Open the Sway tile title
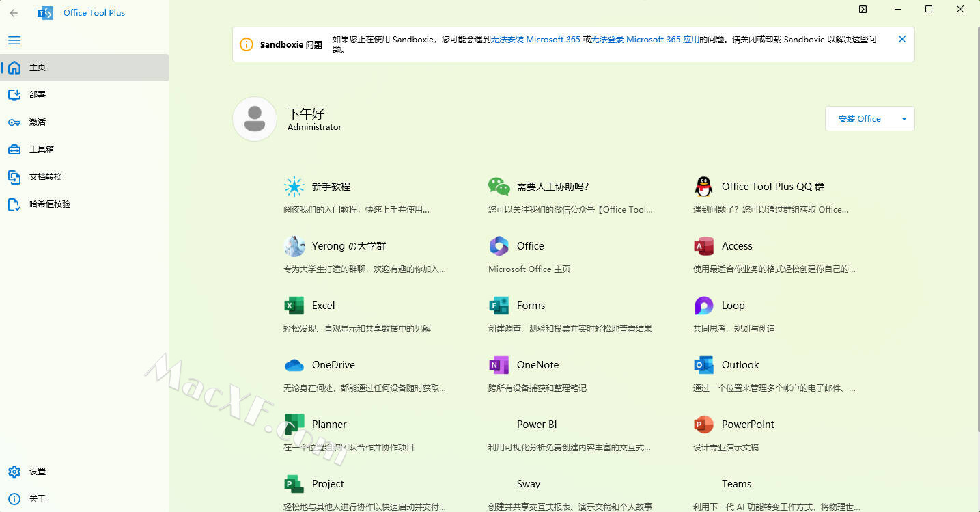 [x=529, y=484]
